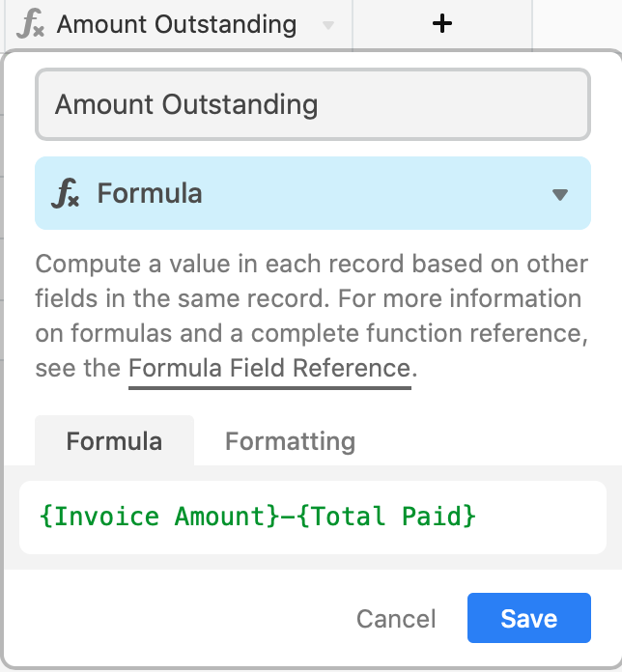Click the field name input Amount Outstanding
622x672 pixels.
[x=313, y=104]
